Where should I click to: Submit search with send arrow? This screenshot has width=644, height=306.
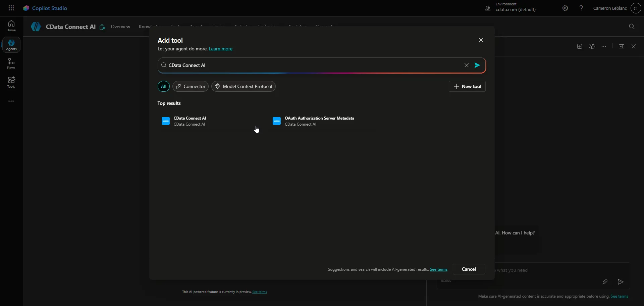click(477, 65)
